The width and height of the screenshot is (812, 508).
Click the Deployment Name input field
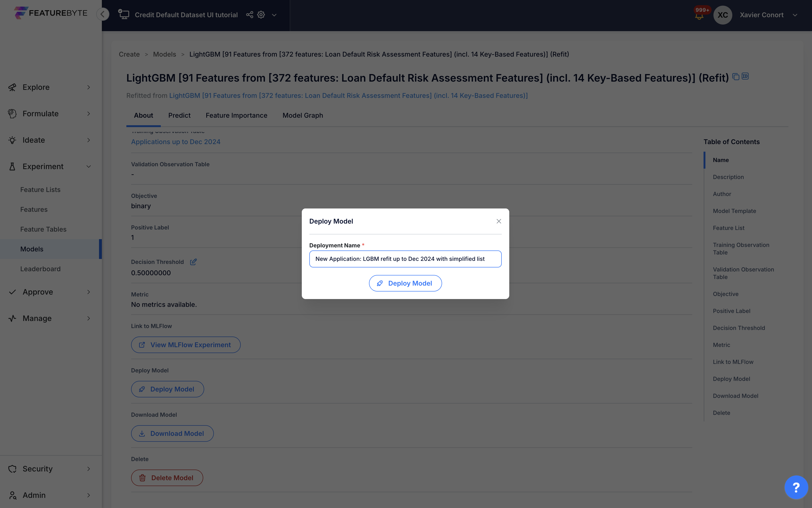405,259
